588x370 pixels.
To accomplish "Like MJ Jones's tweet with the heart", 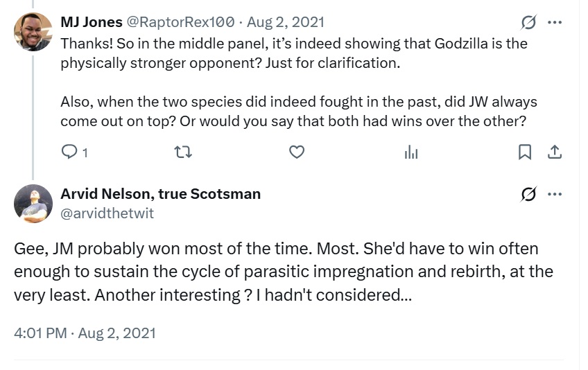I will coord(297,152).
